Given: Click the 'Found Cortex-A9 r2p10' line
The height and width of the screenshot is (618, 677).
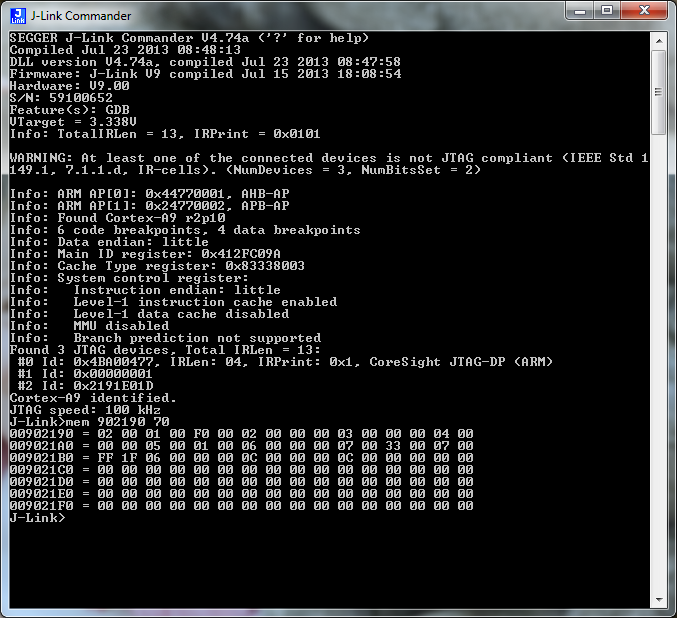Looking at the screenshot, I should point(117,218).
